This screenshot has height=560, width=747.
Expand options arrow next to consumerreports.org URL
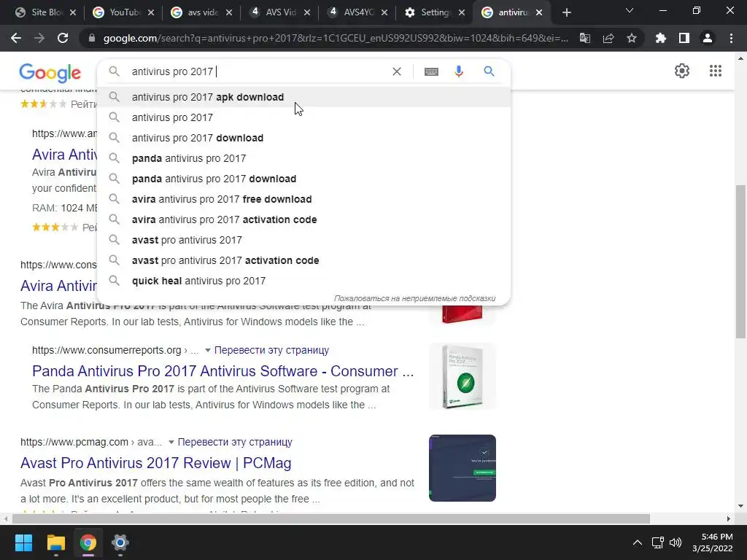tap(208, 351)
